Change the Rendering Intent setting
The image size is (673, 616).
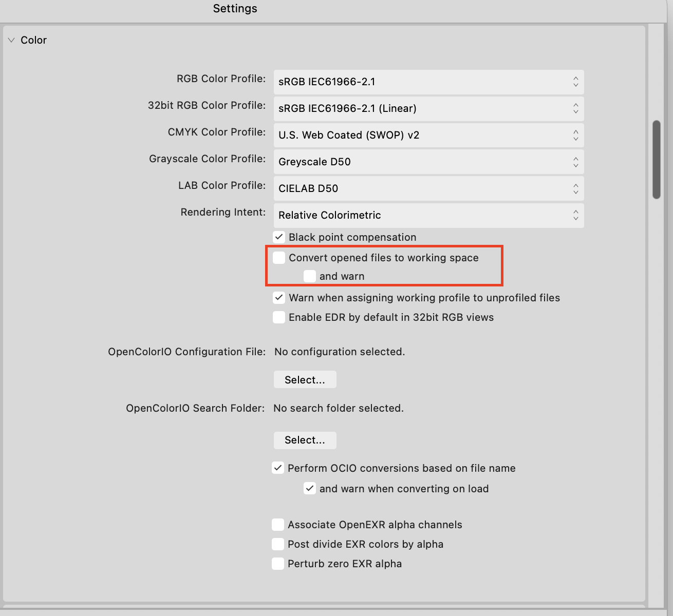428,215
